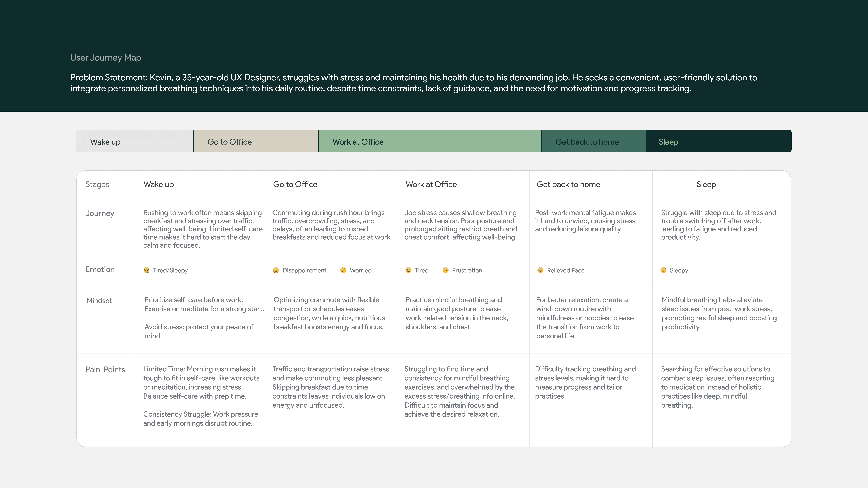Select the "Sleep" column header in the table
868x488 pixels.
tap(706, 185)
